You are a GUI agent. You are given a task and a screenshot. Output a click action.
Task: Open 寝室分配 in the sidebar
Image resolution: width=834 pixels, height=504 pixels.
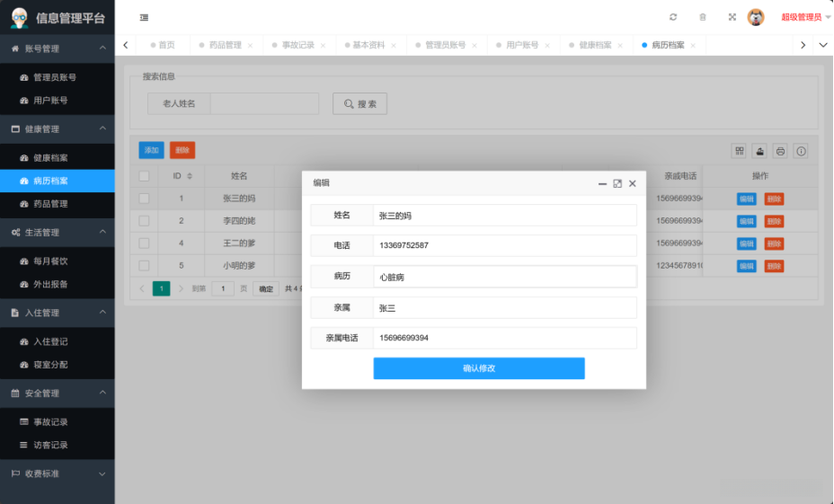point(57,365)
